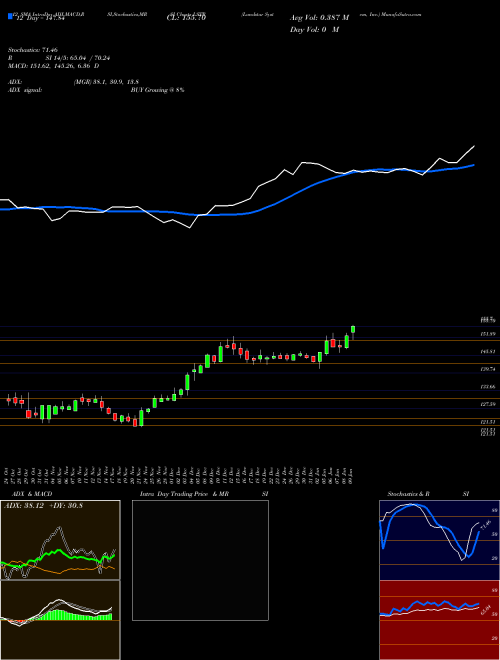Click the 'SI 14/3: 65.04 / 70.24' value

pyautogui.click(x=78, y=58)
